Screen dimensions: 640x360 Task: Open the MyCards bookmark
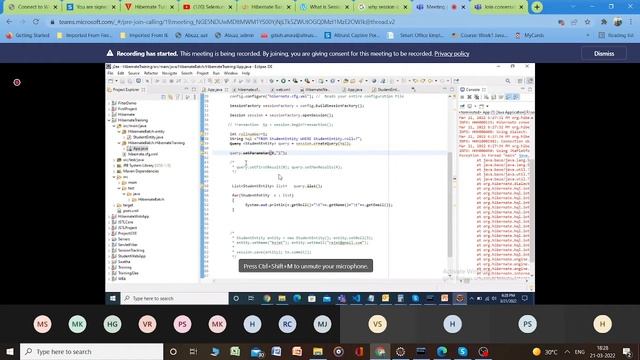[x=529, y=36]
